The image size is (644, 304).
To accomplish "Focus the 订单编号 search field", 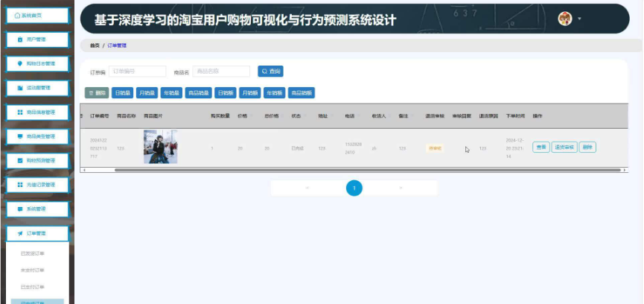I will tap(138, 72).
